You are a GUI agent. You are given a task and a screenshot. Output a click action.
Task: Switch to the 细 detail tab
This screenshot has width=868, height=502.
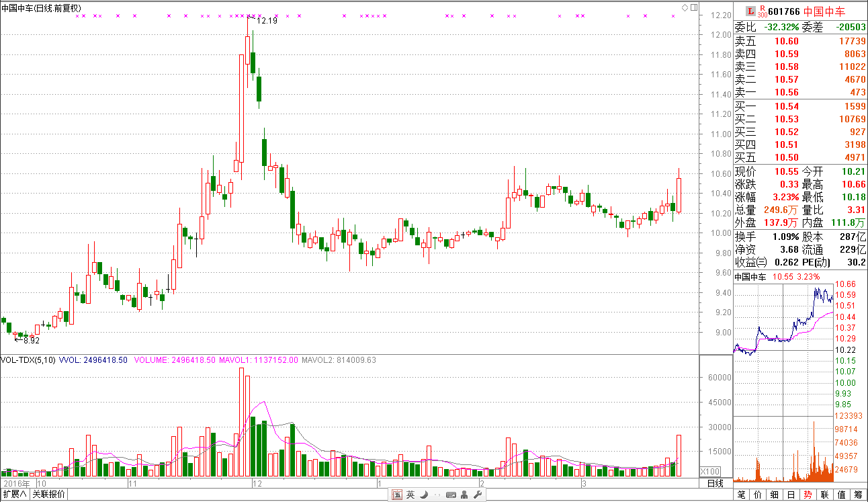click(775, 495)
